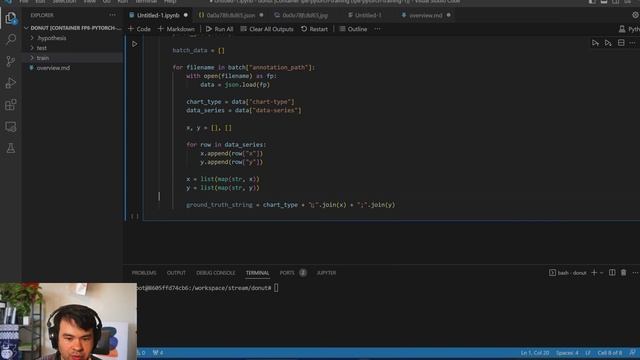Screen dimensions: 640x360
Task: Open the Search view in activity bar
Action: tap(11, 40)
